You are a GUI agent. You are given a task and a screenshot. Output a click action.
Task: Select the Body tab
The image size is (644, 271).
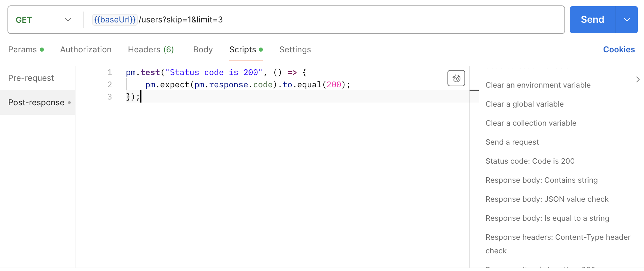point(203,50)
